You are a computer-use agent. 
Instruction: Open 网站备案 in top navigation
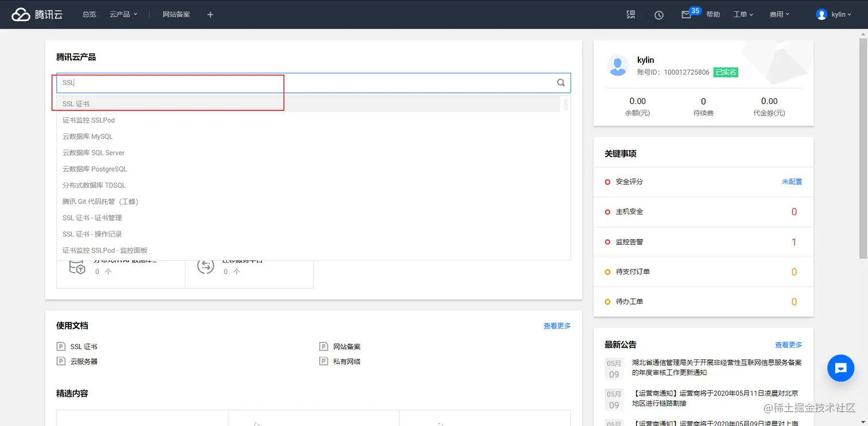point(176,14)
